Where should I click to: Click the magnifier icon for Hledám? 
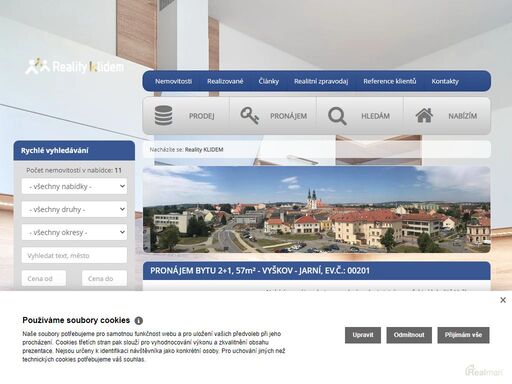pos(337,116)
